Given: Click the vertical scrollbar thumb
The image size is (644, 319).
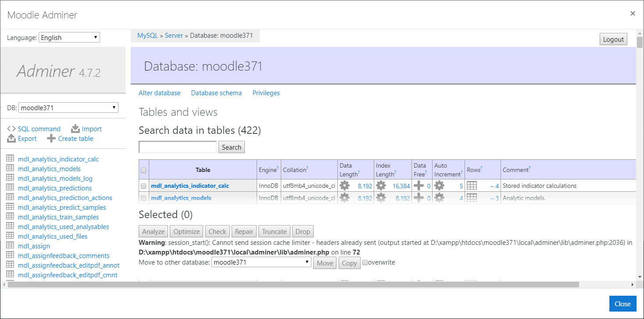Looking at the screenshot, I should coord(640,43).
